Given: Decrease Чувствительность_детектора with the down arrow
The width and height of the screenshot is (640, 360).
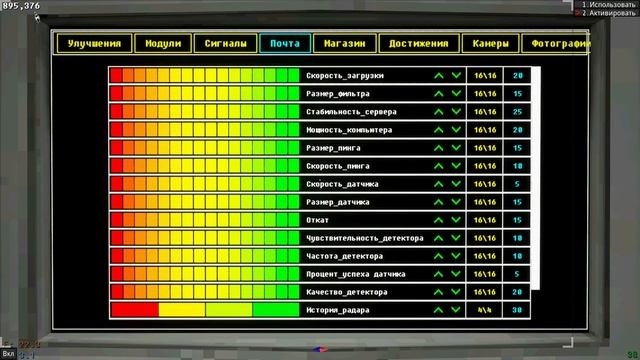Looking at the screenshot, I should (456, 238).
